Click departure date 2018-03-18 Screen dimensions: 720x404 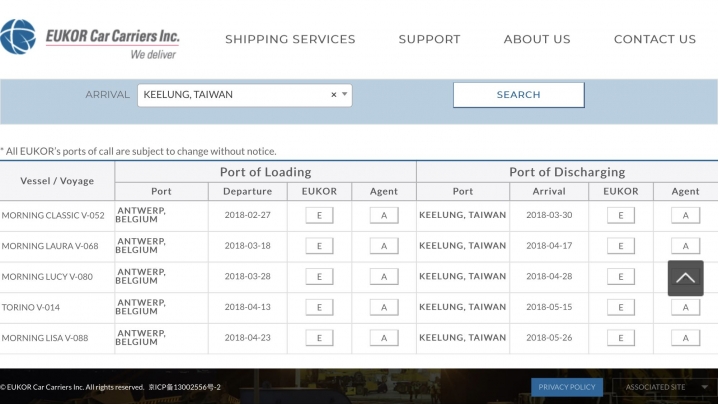click(x=248, y=246)
